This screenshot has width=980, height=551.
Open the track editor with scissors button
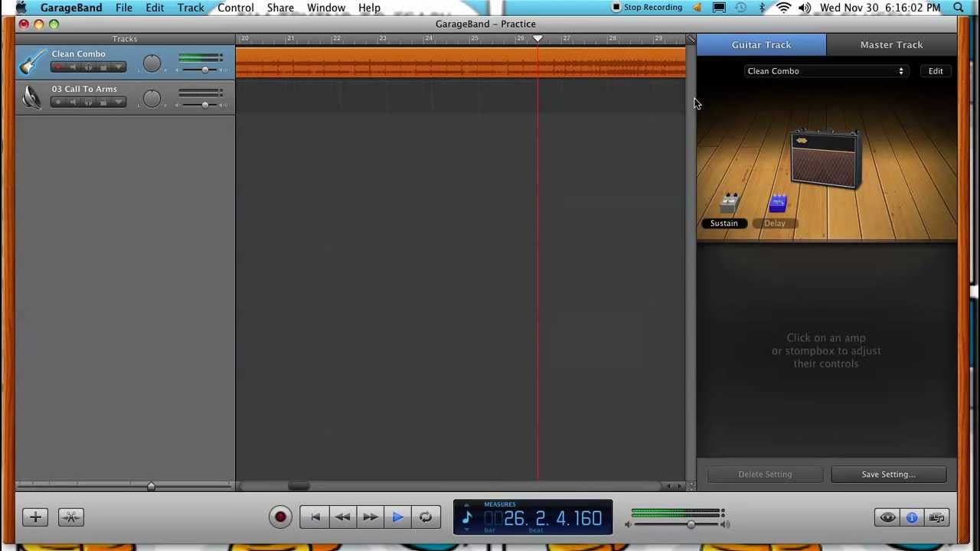pos(70,517)
